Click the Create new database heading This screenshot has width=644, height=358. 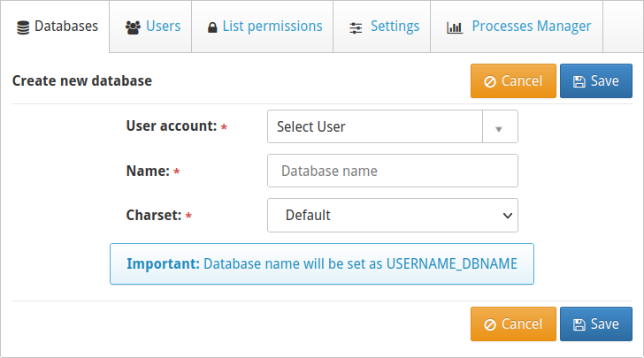point(82,80)
